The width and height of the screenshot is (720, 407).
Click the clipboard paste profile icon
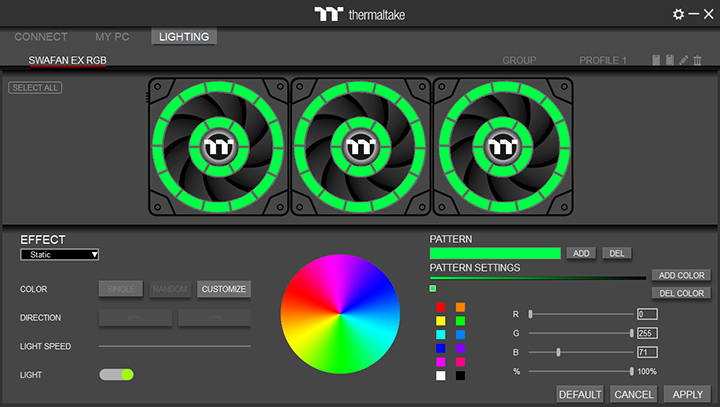tap(670, 61)
